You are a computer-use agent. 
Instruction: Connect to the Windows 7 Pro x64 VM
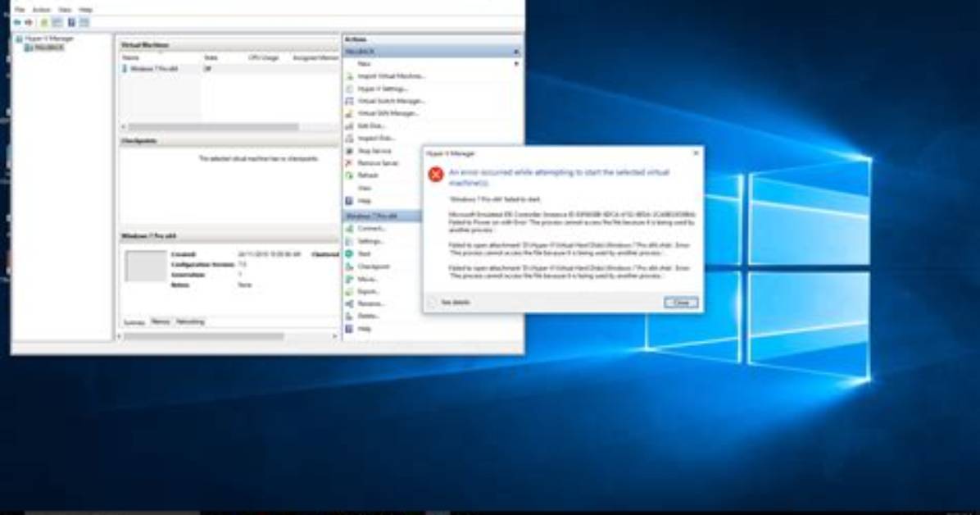(x=371, y=229)
